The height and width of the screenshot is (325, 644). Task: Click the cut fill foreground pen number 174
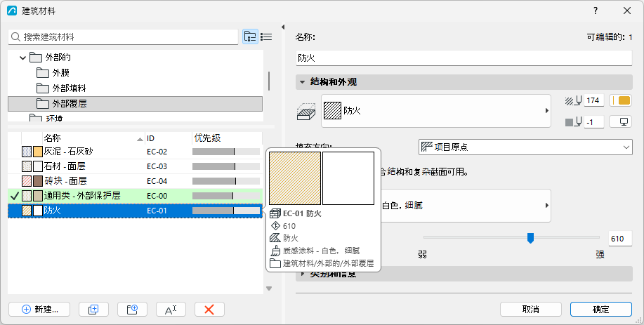[593, 100]
